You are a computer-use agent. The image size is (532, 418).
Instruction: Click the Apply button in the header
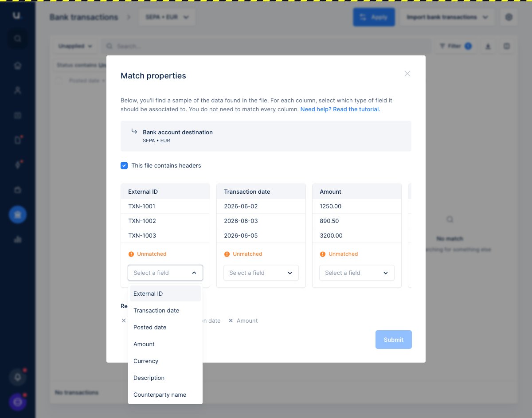click(x=374, y=17)
